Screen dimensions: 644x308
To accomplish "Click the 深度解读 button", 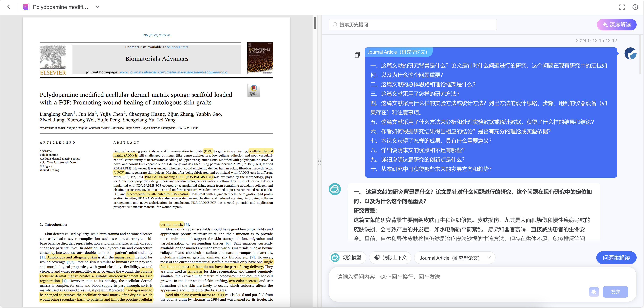I will (616, 25).
